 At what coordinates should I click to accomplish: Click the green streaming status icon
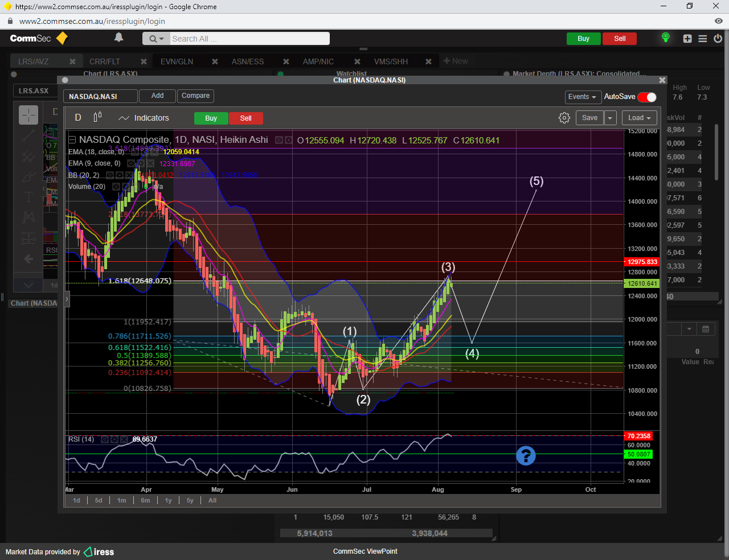[x=665, y=38]
